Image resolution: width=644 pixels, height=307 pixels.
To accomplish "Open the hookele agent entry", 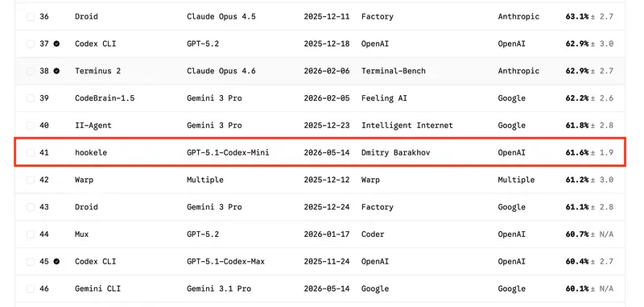I will (91, 152).
